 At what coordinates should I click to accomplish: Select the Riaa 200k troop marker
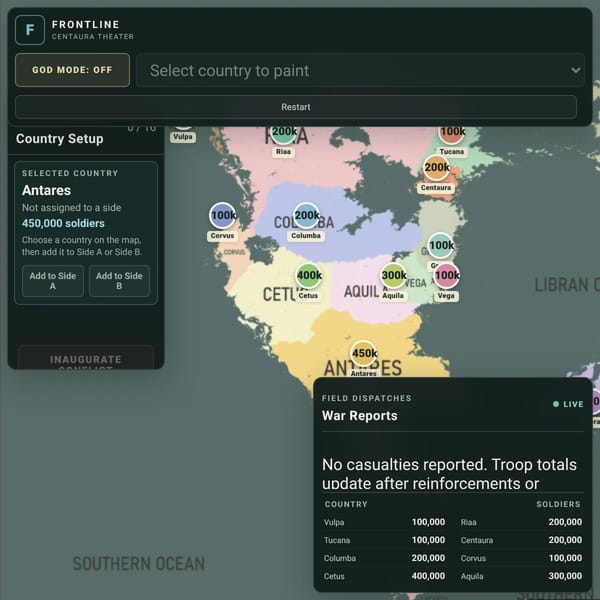click(284, 132)
